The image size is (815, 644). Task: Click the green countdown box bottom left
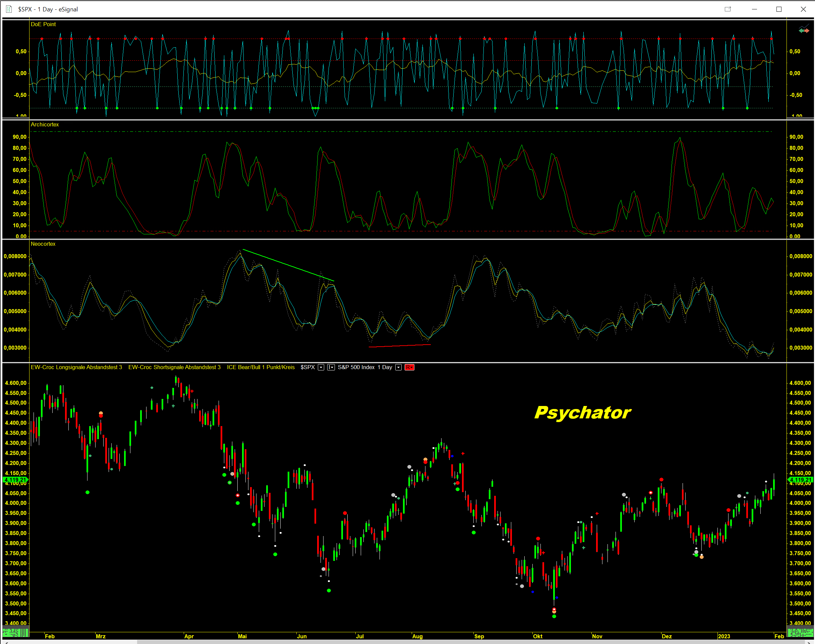(15, 632)
